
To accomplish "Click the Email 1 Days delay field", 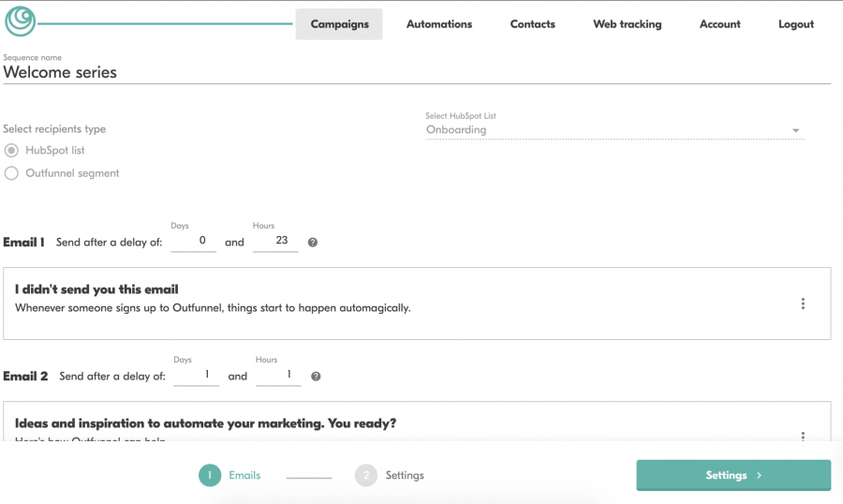I will (x=201, y=242).
